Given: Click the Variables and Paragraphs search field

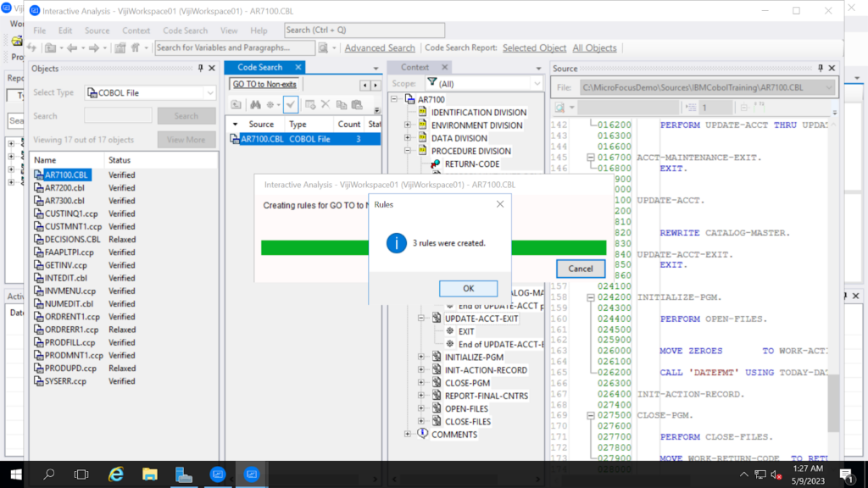Looking at the screenshot, I should pos(235,47).
